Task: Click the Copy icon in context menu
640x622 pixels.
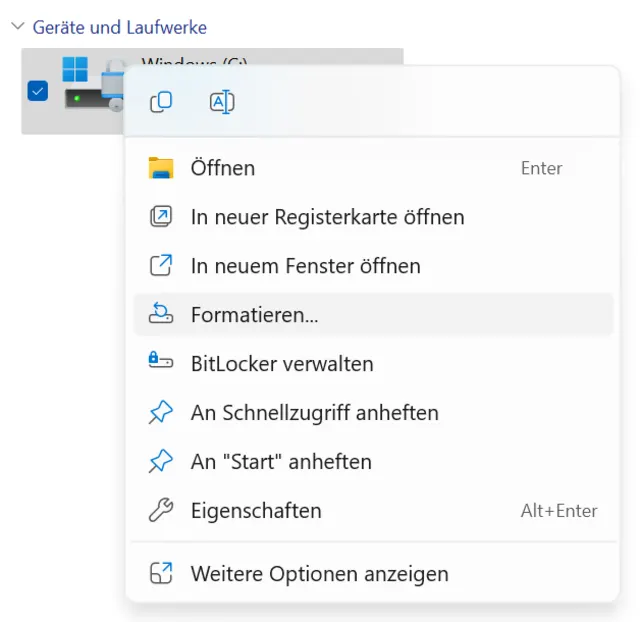Action: tap(160, 102)
